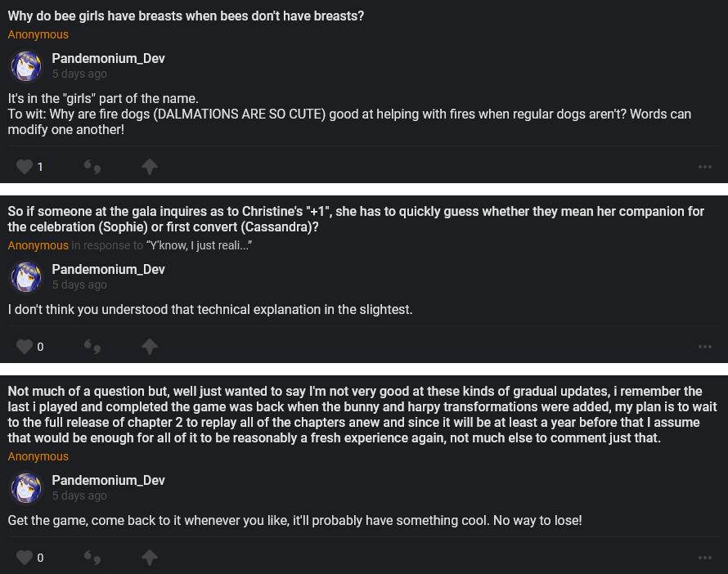The height and width of the screenshot is (574, 728).
Task: Open Pandemonium_Dev profile from first answer
Action: point(108,59)
